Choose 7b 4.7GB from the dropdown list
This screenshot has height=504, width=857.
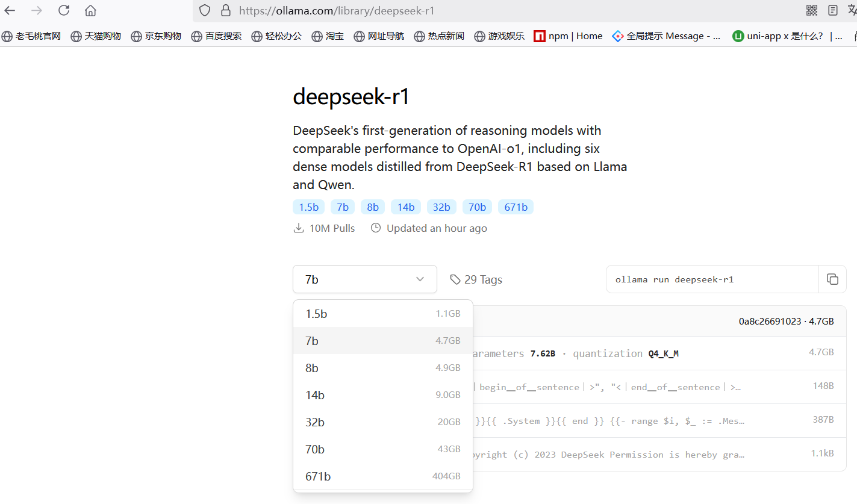(383, 341)
